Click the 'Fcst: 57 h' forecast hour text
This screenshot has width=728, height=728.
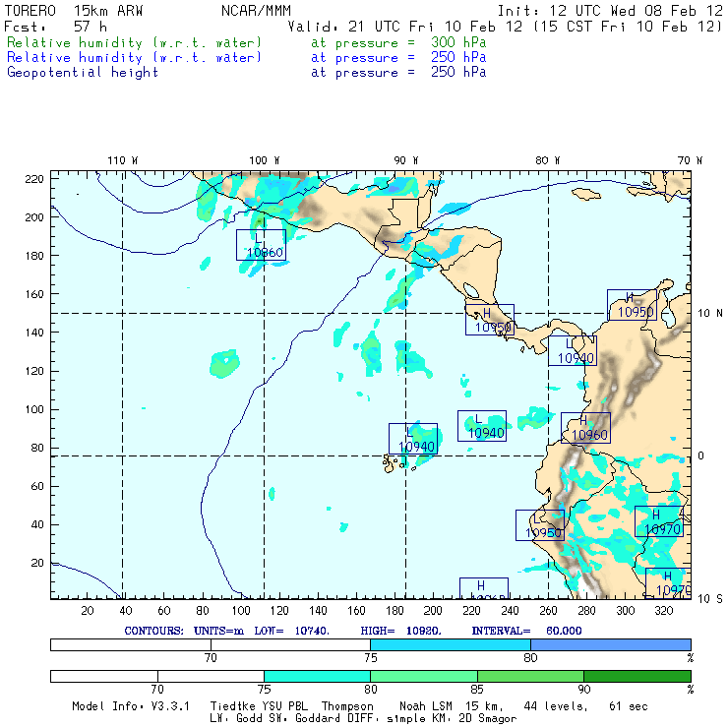tap(56, 27)
